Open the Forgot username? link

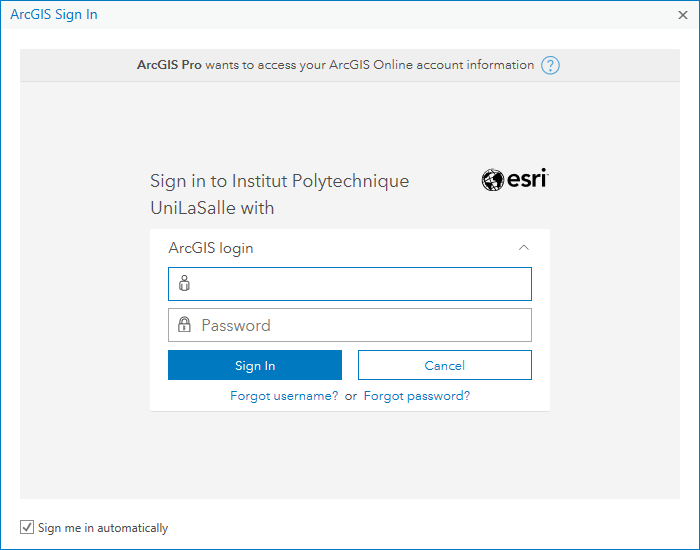[x=284, y=396]
